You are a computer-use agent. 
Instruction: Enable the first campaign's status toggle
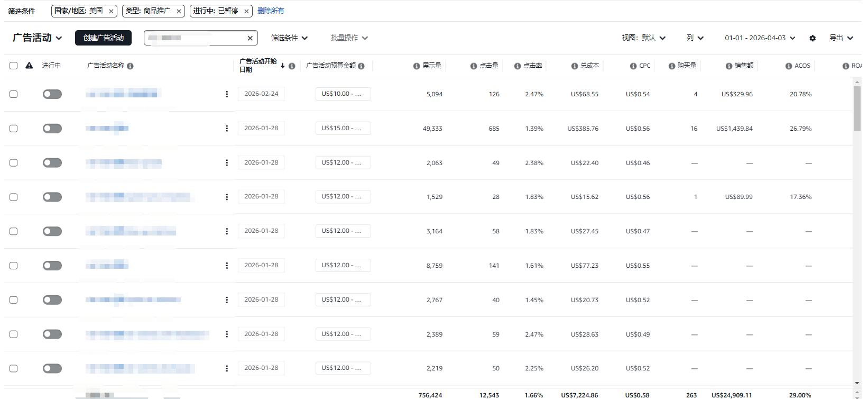(52, 94)
